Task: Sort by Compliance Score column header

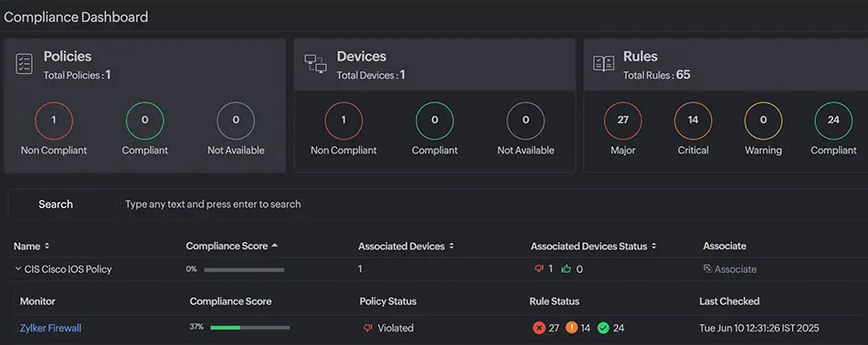Action: coord(231,246)
